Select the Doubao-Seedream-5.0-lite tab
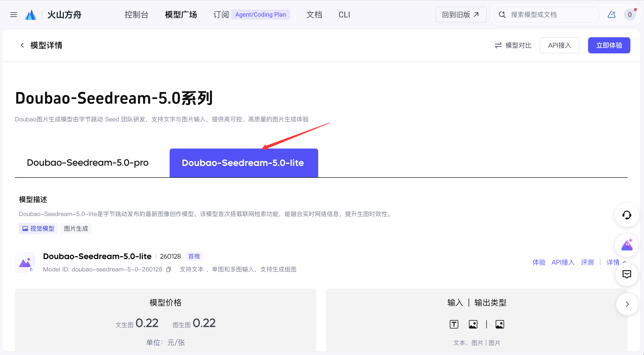The image size is (644, 355). 244,163
